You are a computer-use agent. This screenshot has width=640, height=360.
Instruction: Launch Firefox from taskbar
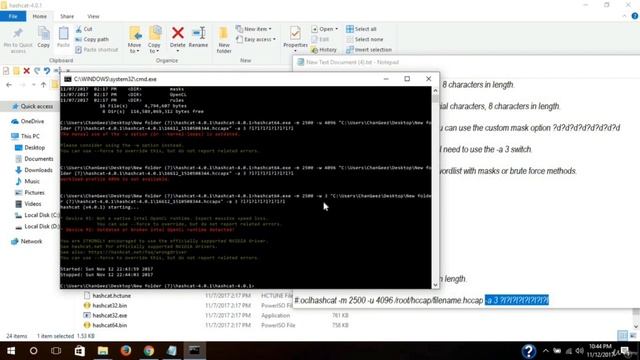tap(126, 351)
